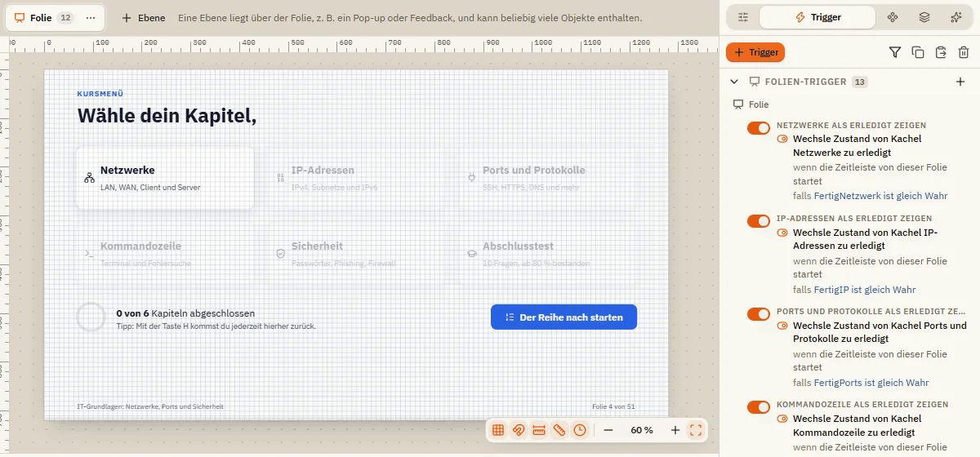This screenshot has height=457, width=980.
Task: Zoom in with the plus icon
Action: point(675,430)
